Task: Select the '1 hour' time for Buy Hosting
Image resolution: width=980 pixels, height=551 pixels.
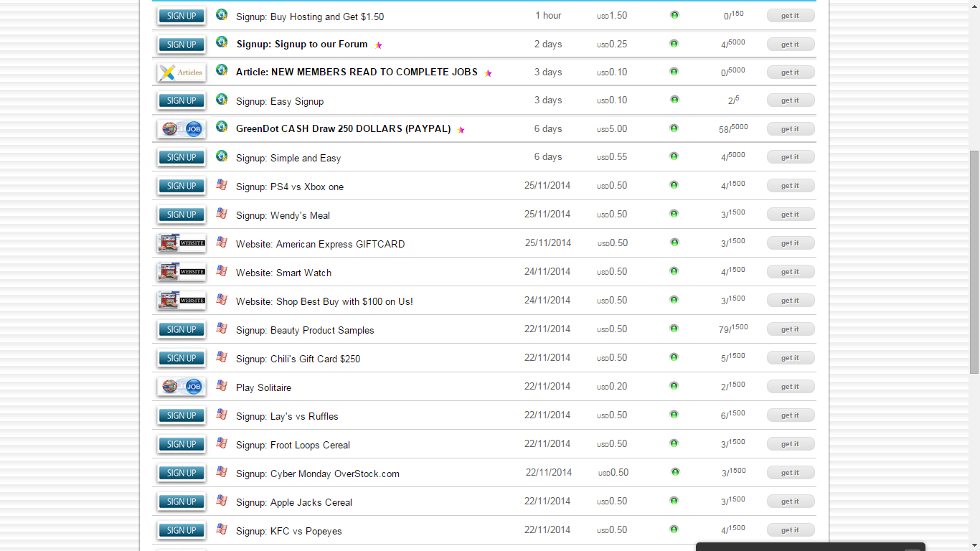Action: [x=548, y=16]
